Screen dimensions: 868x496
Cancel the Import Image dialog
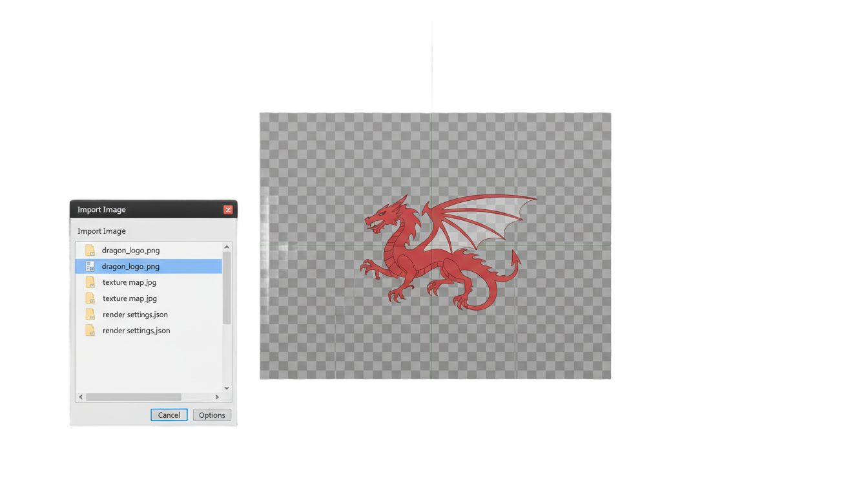[169, 415]
